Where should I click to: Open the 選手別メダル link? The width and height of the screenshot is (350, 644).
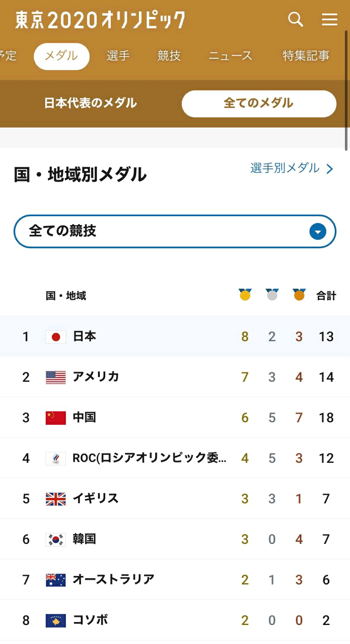point(285,168)
